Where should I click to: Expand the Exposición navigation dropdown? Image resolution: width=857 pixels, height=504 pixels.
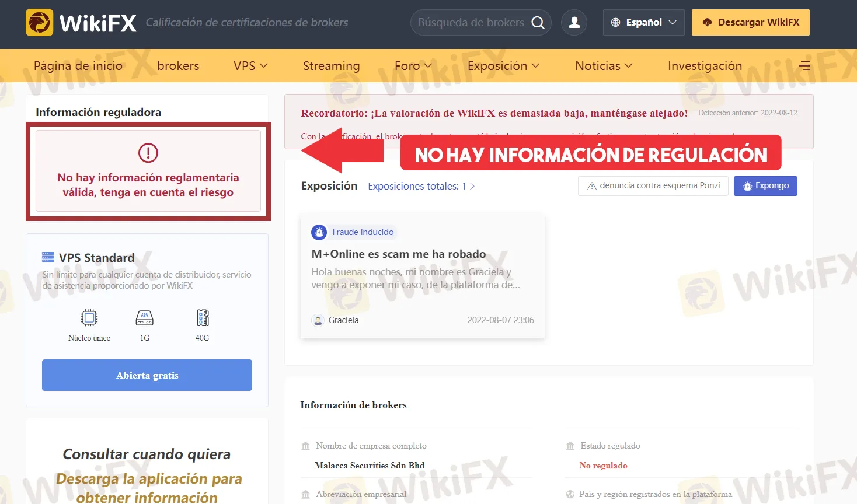pyautogui.click(x=503, y=66)
